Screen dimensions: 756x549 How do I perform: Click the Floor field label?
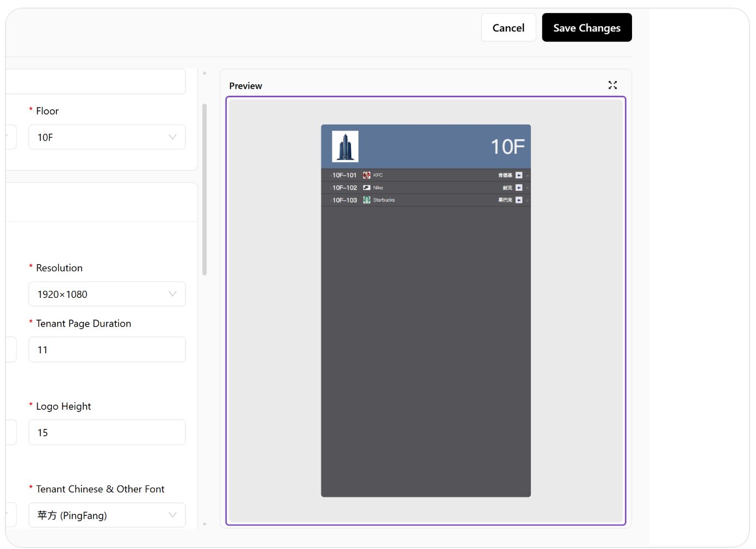(x=47, y=111)
